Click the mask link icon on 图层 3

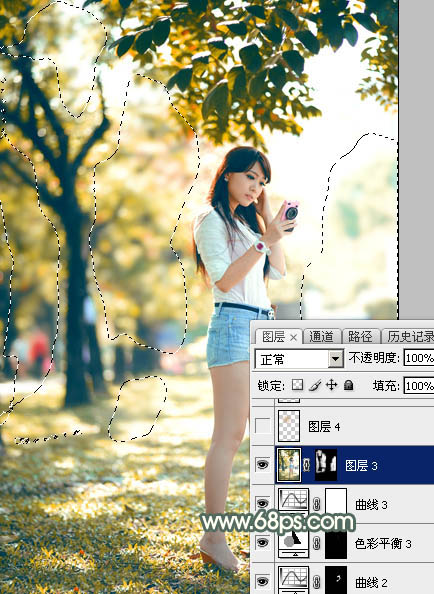pos(307,465)
